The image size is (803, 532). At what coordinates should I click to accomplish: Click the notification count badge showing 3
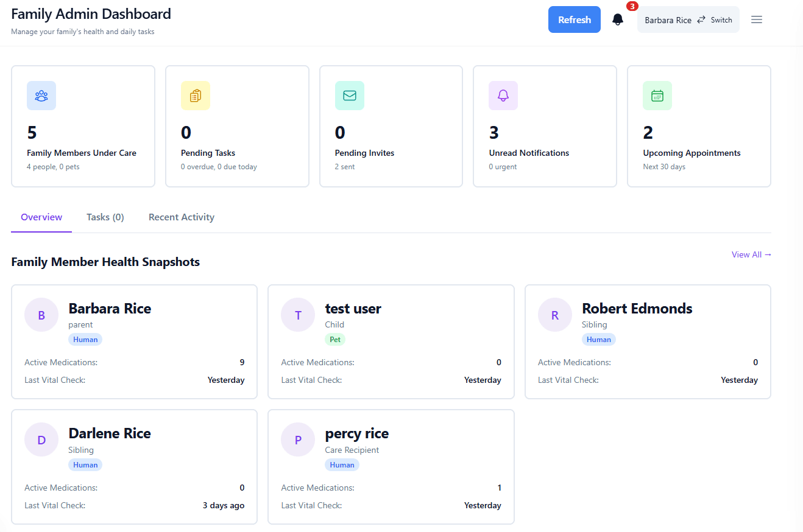(632, 6)
